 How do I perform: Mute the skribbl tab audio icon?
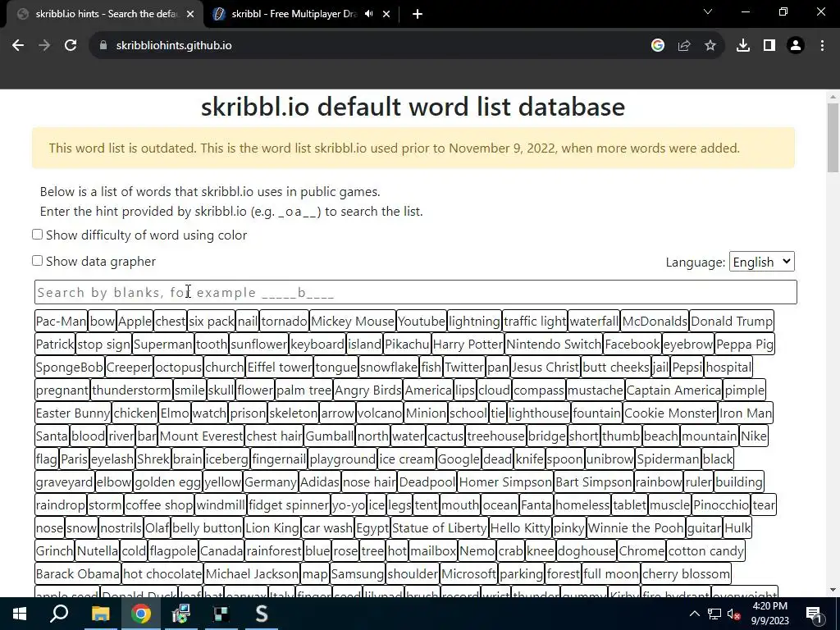tap(368, 14)
